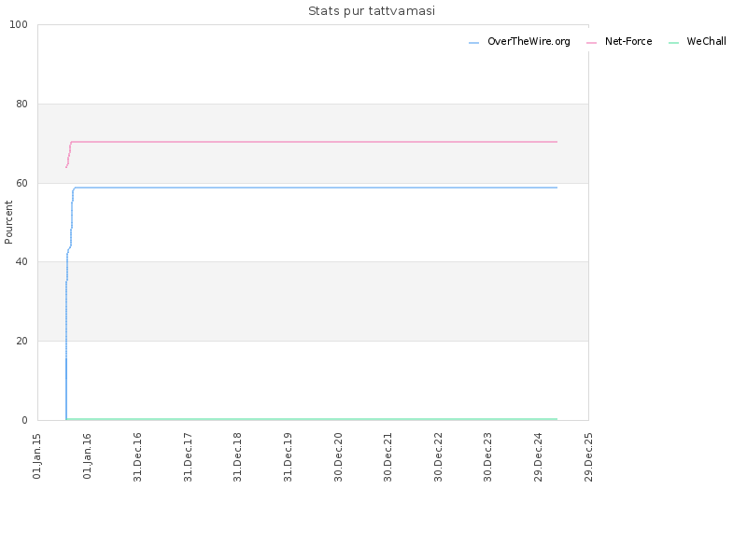This screenshot has height=560, width=747.
Task: Toggle the Net-Force legend label
Action: tap(628, 41)
